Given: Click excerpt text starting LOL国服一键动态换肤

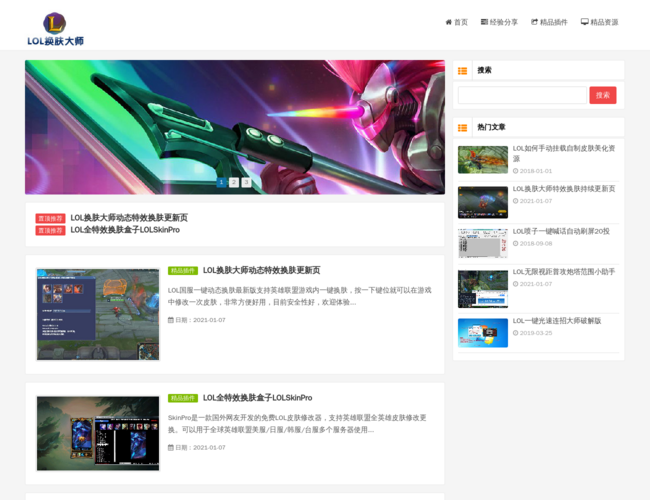Looking at the screenshot, I should 299,296.
